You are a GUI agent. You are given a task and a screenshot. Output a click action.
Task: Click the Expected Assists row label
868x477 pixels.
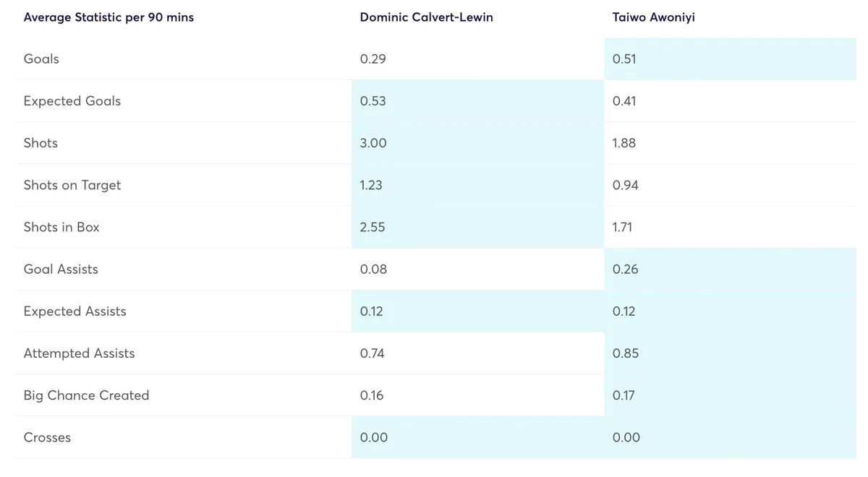[75, 311]
